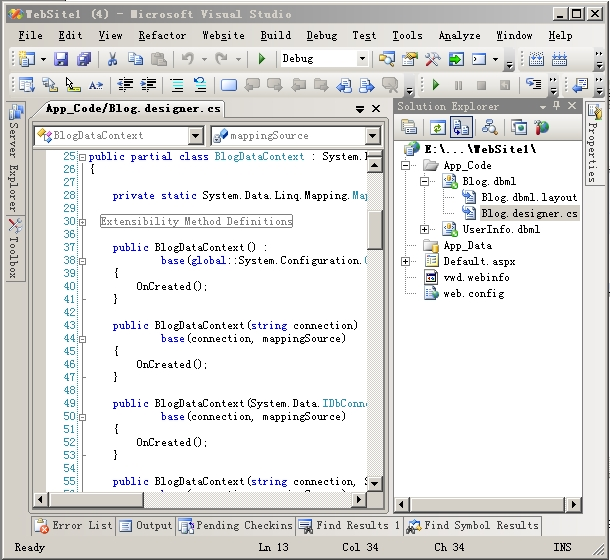Open the Find Symbol Results tab
Viewport: 610px width, 560px height.
(473, 526)
